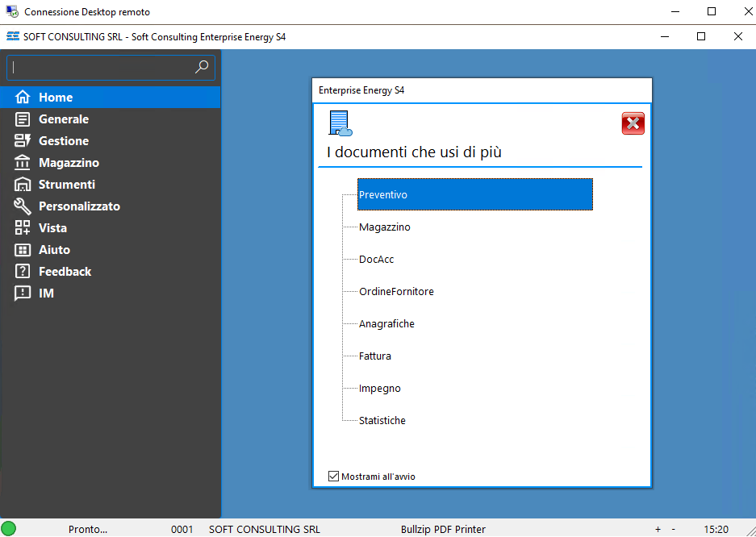Select Preventivo in the document list

click(383, 194)
